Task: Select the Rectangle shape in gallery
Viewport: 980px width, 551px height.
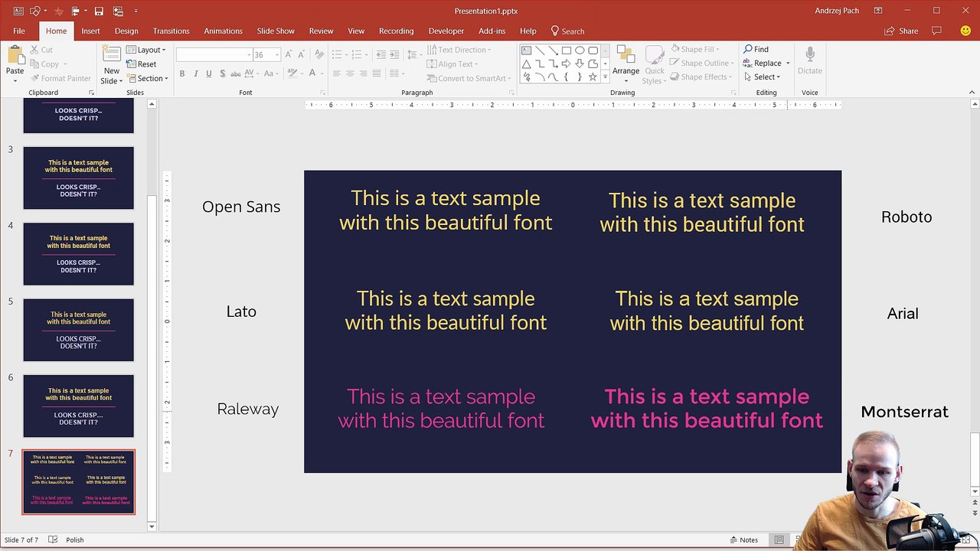Action: click(566, 51)
